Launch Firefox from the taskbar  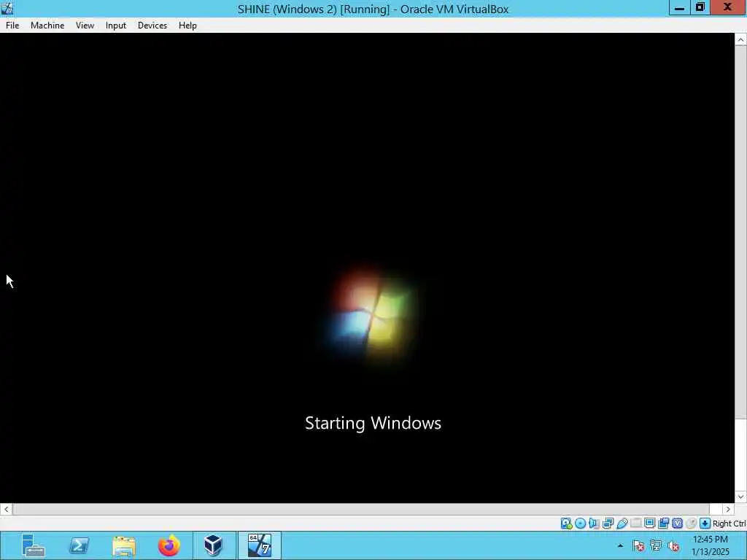pyautogui.click(x=169, y=545)
